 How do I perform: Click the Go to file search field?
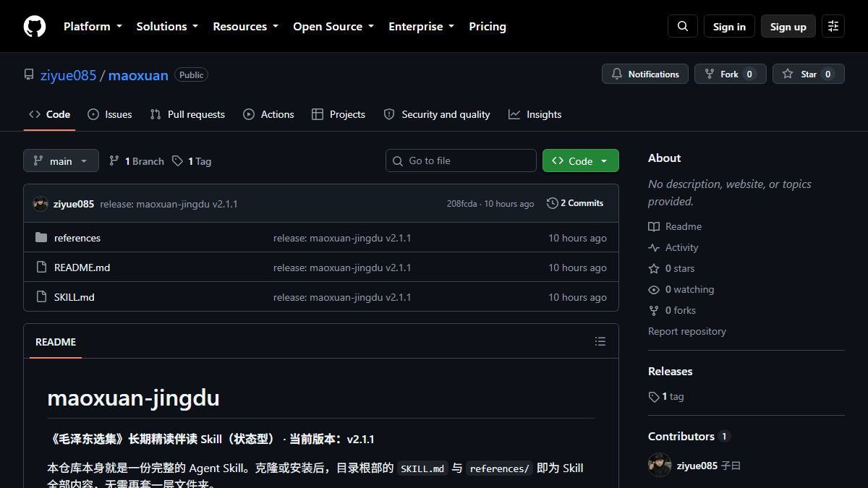461,160
